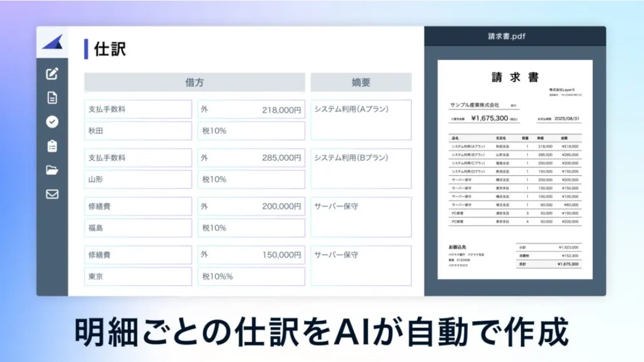The image size is (644, 362).
Task: Click サンプル産業株式会社 in the PDF
Action: pyautogui.click(x=474, y=105)
